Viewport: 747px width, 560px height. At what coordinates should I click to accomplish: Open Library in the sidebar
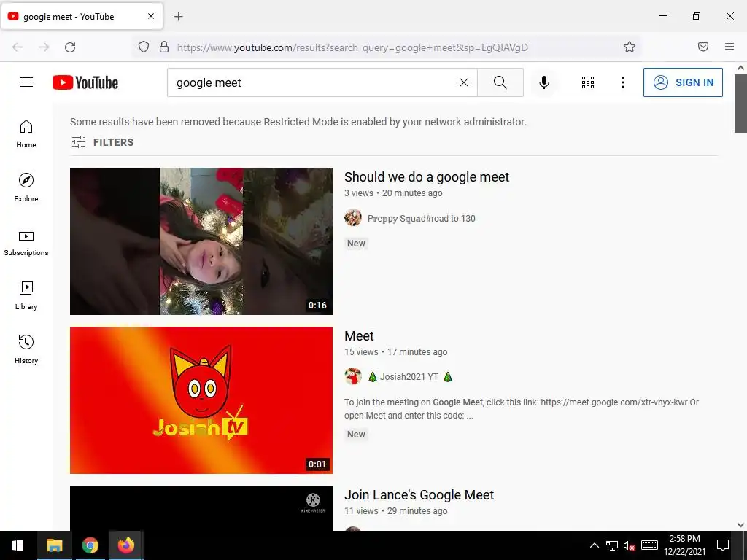click(26, 296)
